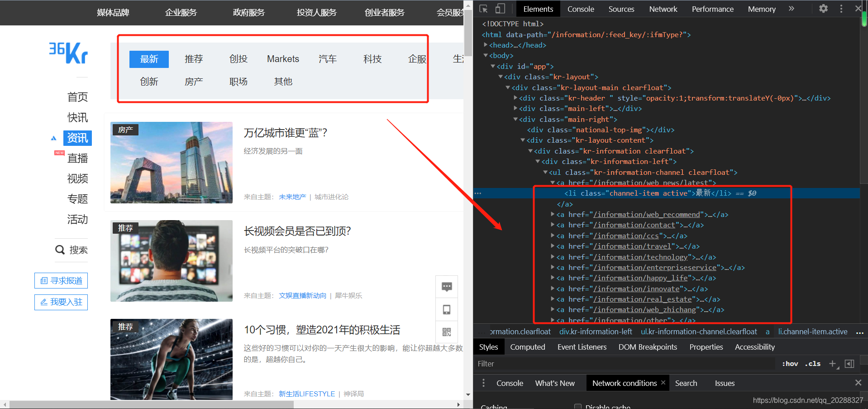Open the 未来地产 topic link
Viewport: 868px width, 409px height.
coord(292,197)
